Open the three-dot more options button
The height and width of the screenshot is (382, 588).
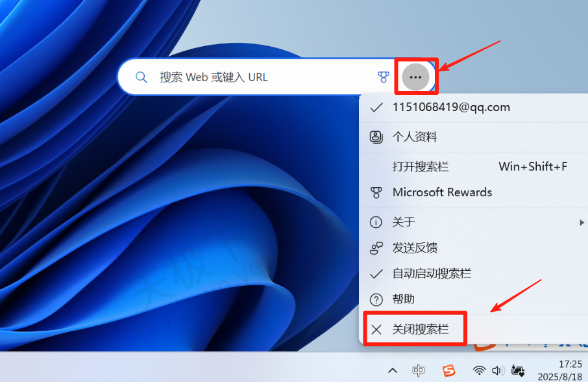[415, 77]
